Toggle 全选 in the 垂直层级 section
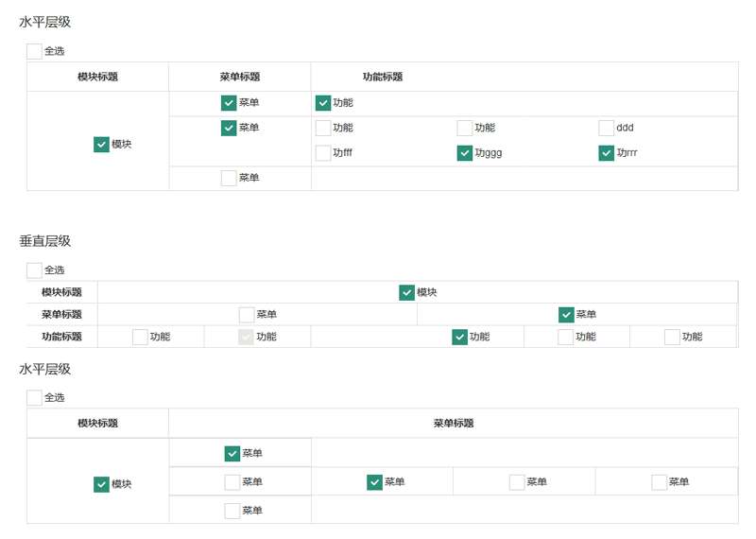The width and height of the screenshot is (756, 539). [34, 270]
